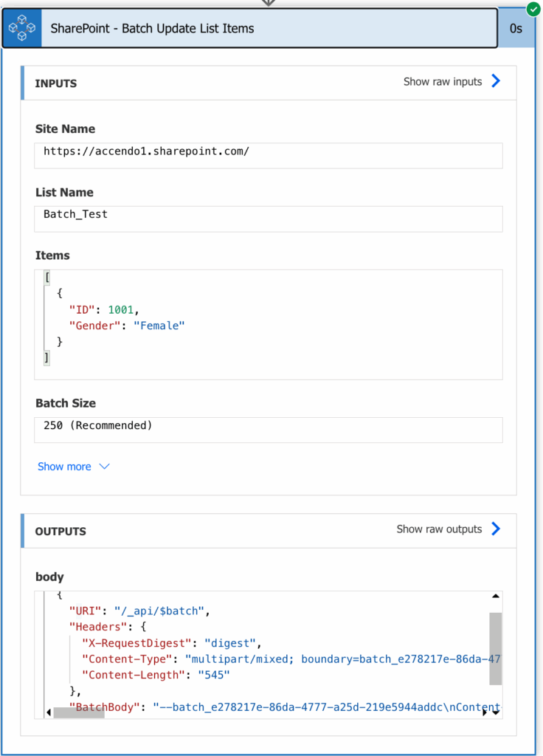Viewport: 543px width, 756px height.
Task: Click the SharePoint batch connector icon
Action: coord(22,28)
